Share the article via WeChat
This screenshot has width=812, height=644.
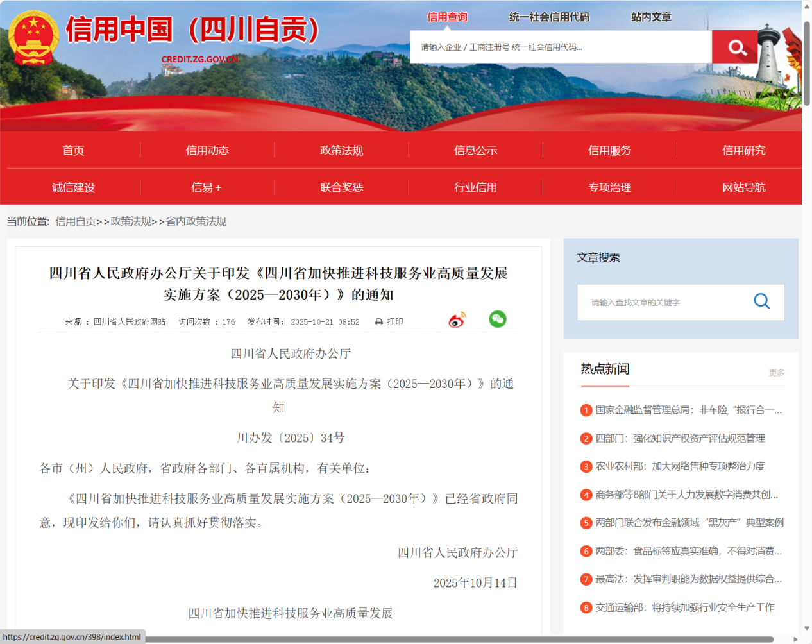tap(497, 319)
